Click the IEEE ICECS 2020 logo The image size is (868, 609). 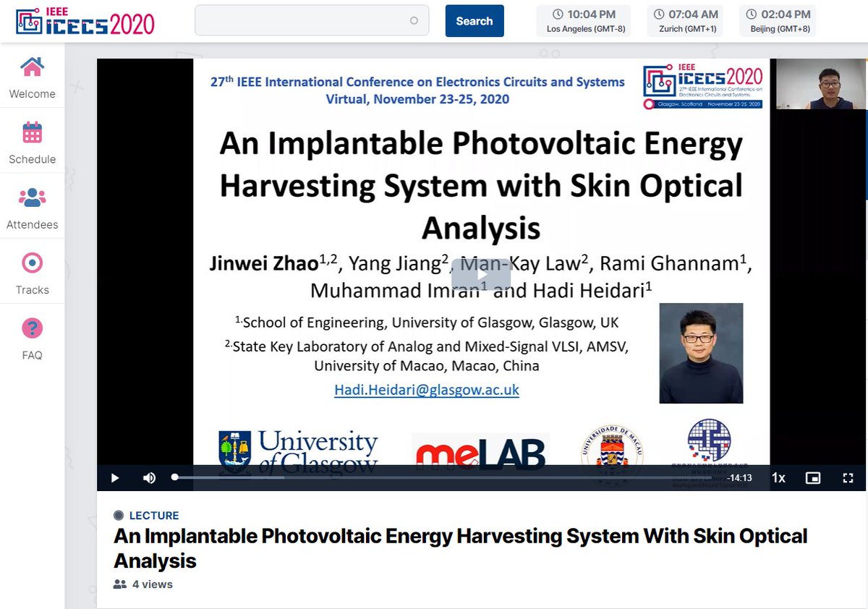85,21
